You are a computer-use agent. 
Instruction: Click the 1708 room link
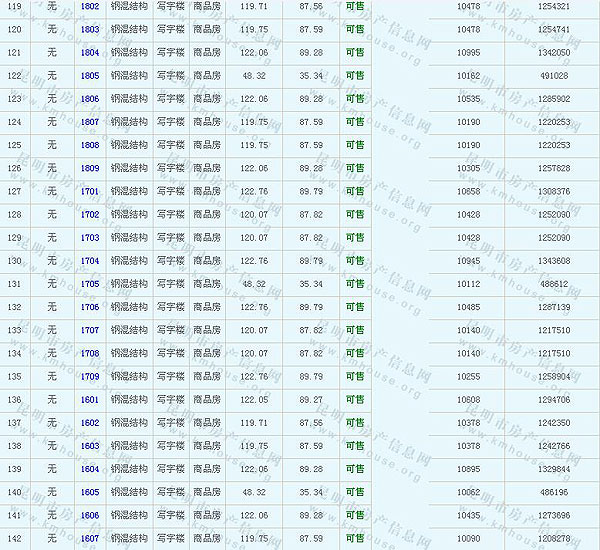click(x=90, y=353)
